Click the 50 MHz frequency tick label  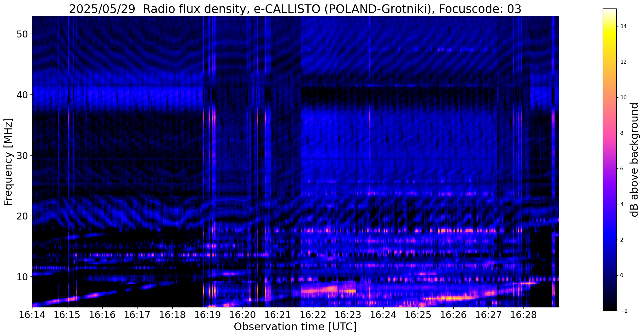click(x=22, y=34)
